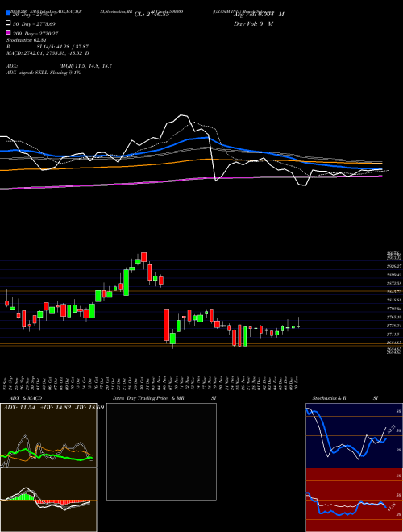Image resolution: width=403 pixels, height=532 pixels.
Task: Open the blue Stochastics chart panel
Action: (x=354, y=435)
